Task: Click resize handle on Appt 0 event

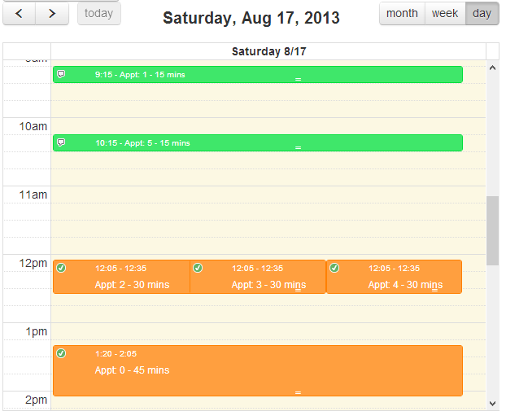Action: pyautogui.click(x=298, y=393)
